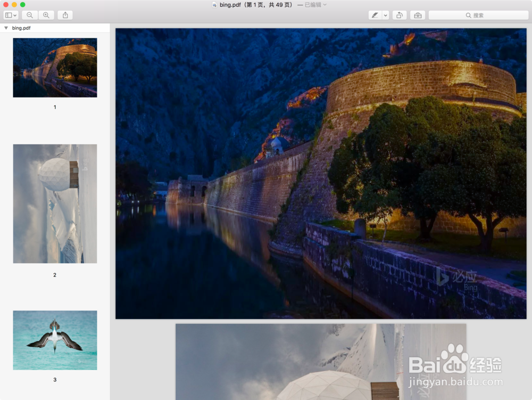Click the bing.pdf sidebar file name
This screenshot has width=532, height=400.
pos(21,28)
